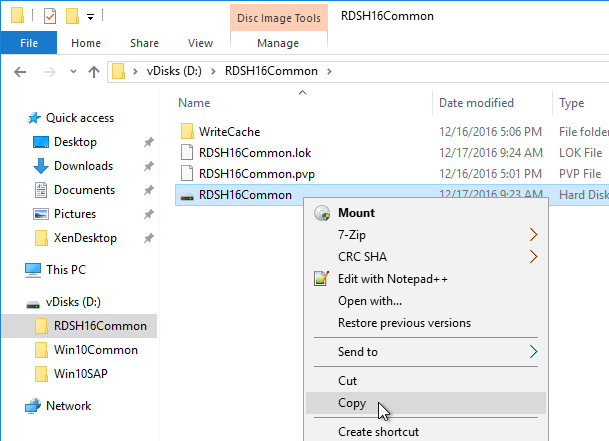The width and height of the screenshot is (609, 441).
Task: Select the Downloads arrow icon in Quick access
Action: click(x=41, y=166)
